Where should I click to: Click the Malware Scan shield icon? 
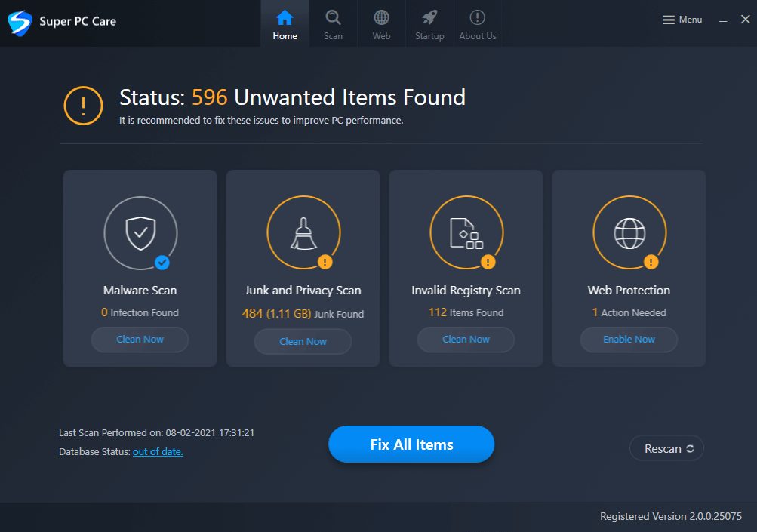coord(140,232)
